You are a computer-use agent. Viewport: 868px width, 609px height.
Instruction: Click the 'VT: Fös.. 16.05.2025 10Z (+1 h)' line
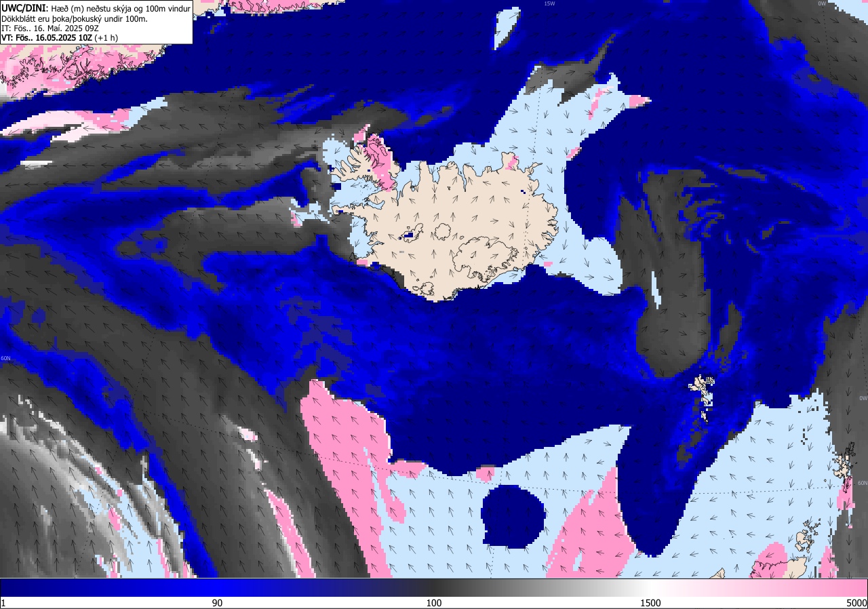click(60, 38)
